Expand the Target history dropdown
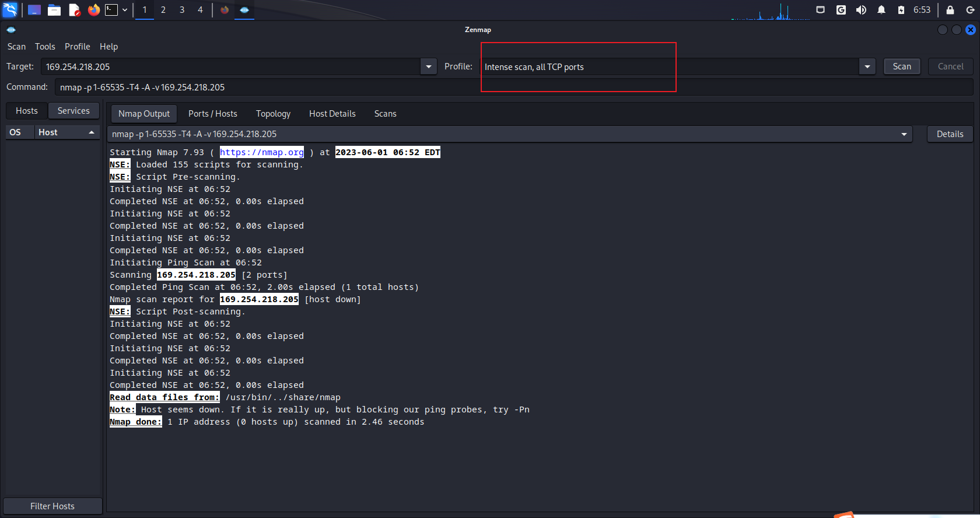Image resolution: width=980 pixels, height=518 pixels. click(x=429, y=66)
